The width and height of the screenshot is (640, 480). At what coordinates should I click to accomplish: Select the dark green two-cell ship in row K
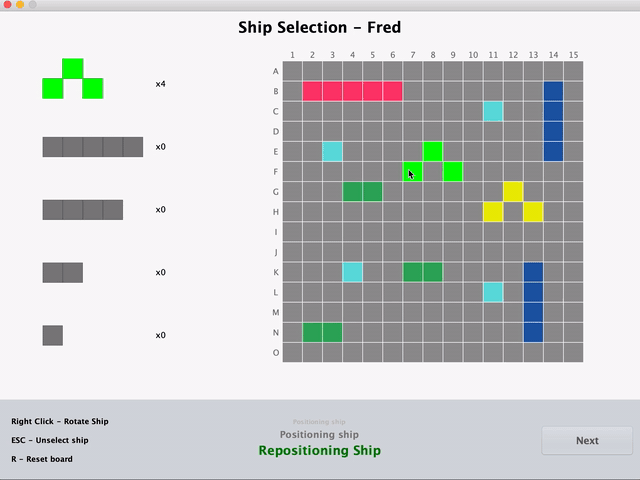423,272
